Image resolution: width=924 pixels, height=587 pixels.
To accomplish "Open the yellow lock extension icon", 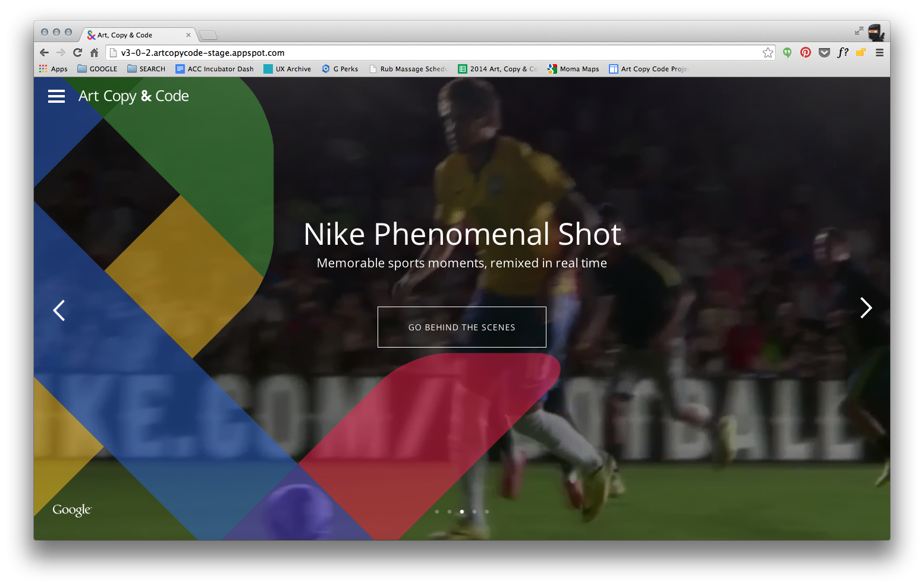I will 860,52.
